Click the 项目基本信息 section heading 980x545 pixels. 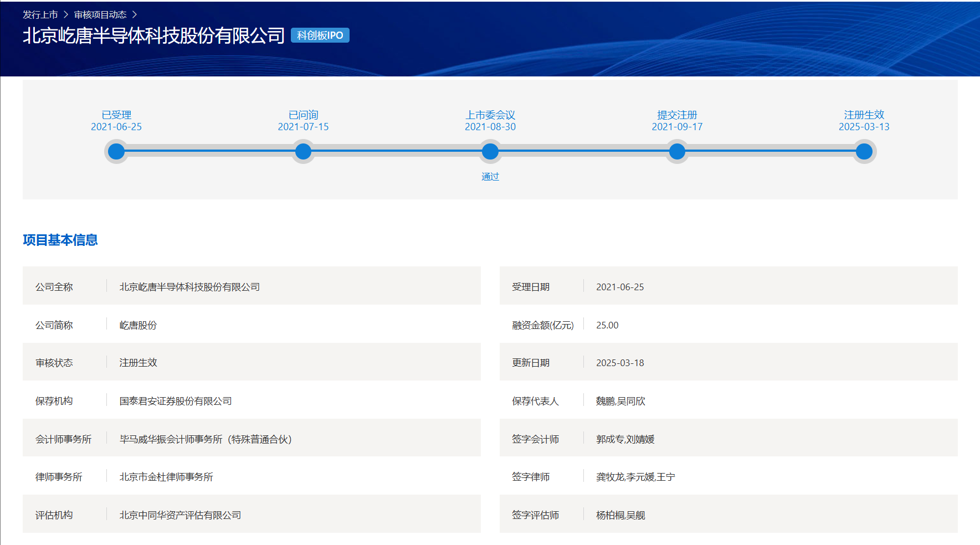(x=60, y=240)
